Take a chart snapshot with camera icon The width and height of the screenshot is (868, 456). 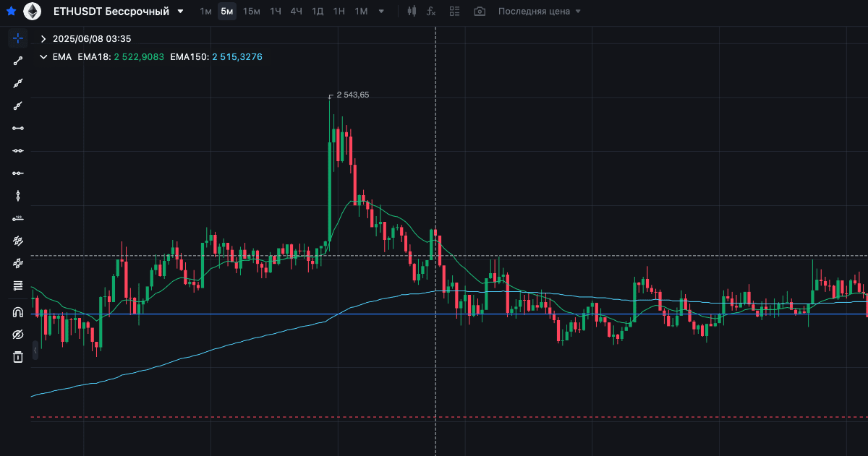click(479, 12)
